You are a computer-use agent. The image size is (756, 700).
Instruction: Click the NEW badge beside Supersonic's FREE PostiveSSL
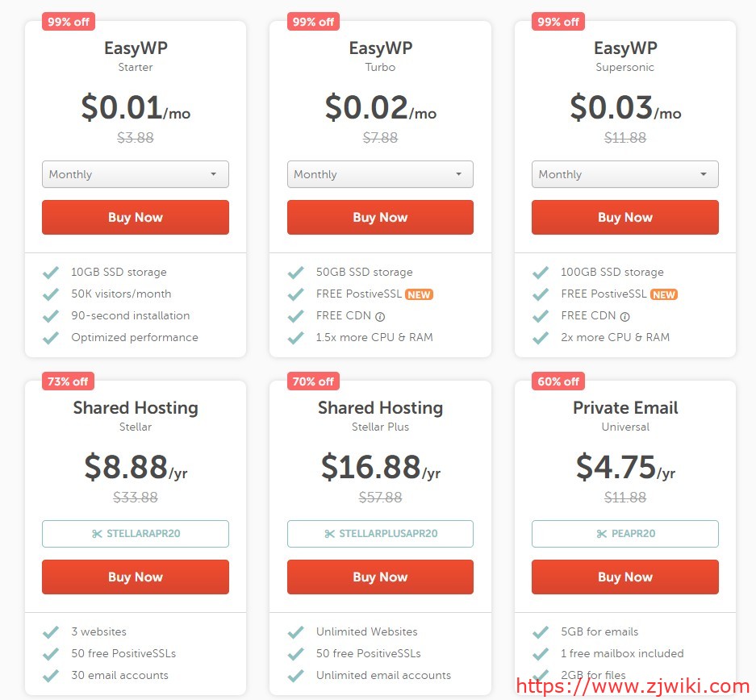(x=664, y=294)
